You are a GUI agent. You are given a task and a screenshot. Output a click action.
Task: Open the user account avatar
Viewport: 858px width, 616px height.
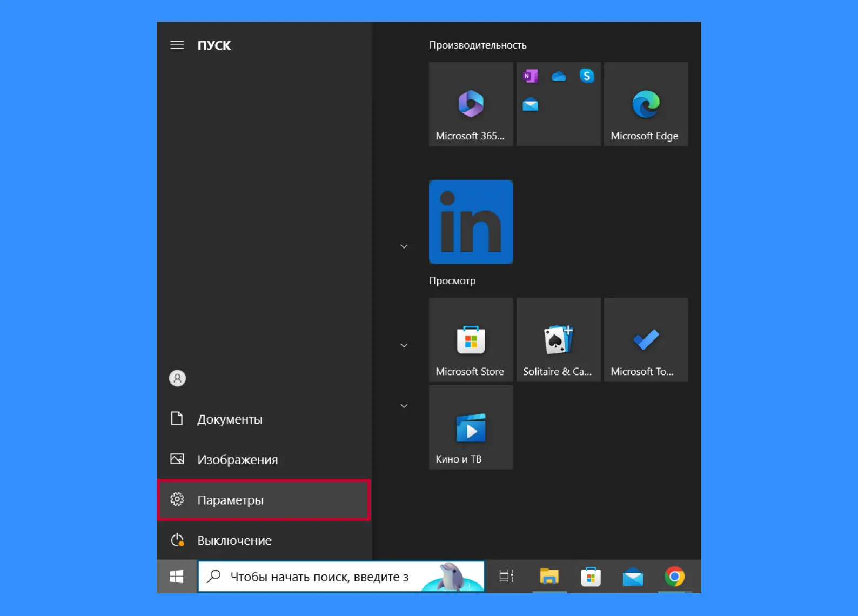(x=177, y=378)
